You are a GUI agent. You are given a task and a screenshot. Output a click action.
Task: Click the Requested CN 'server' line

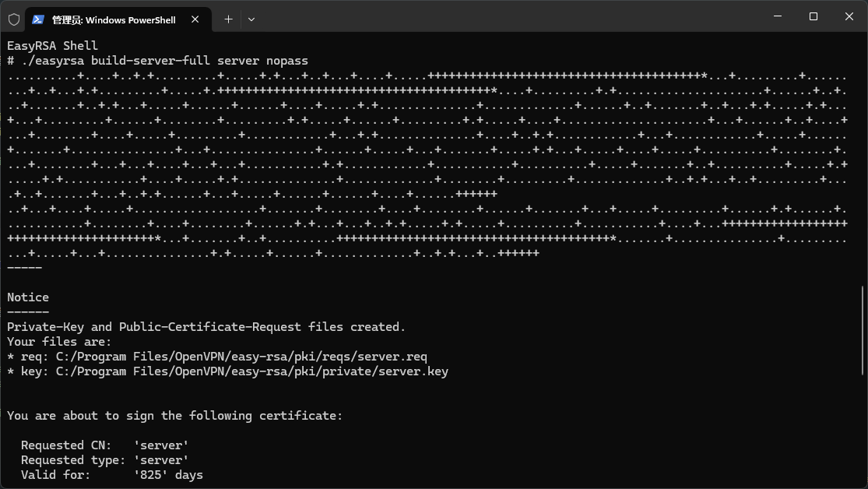(x=104, y=445)
